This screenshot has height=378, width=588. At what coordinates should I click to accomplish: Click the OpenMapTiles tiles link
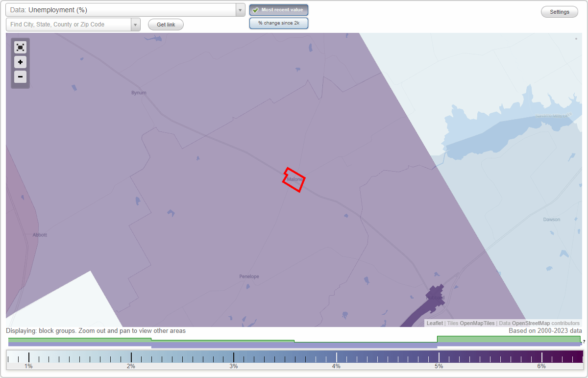[478, 323]
